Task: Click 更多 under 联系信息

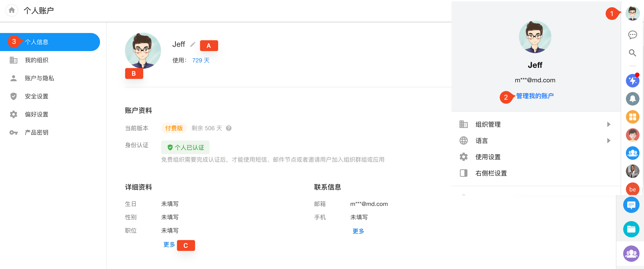Action: coord(358,231)
